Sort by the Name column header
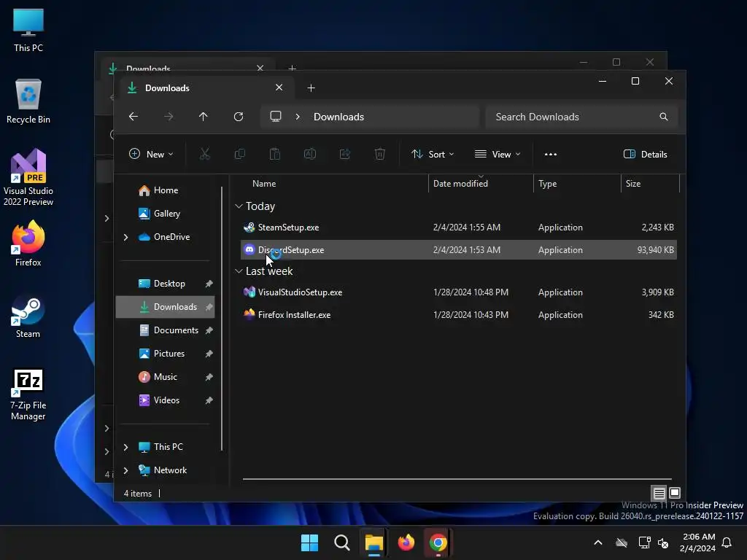This screenshot has height=560, width=747. click(x=264, y=184)
